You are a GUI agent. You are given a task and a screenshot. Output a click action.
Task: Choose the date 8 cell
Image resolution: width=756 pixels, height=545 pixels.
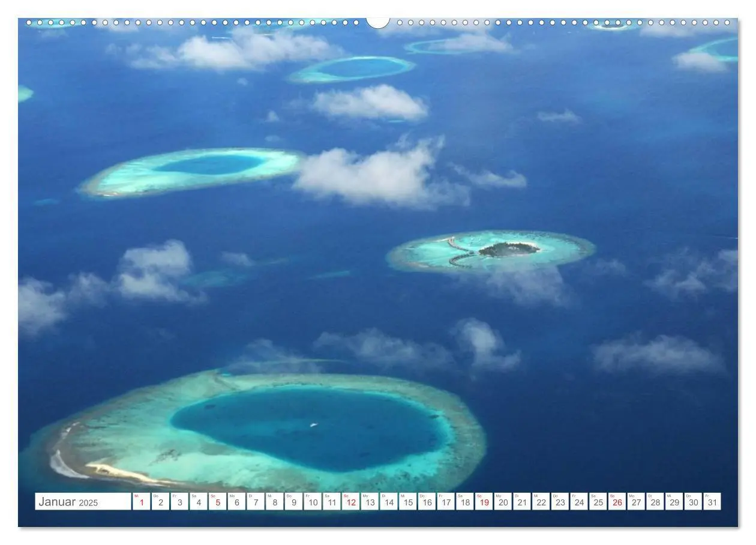tap(275, 502)
